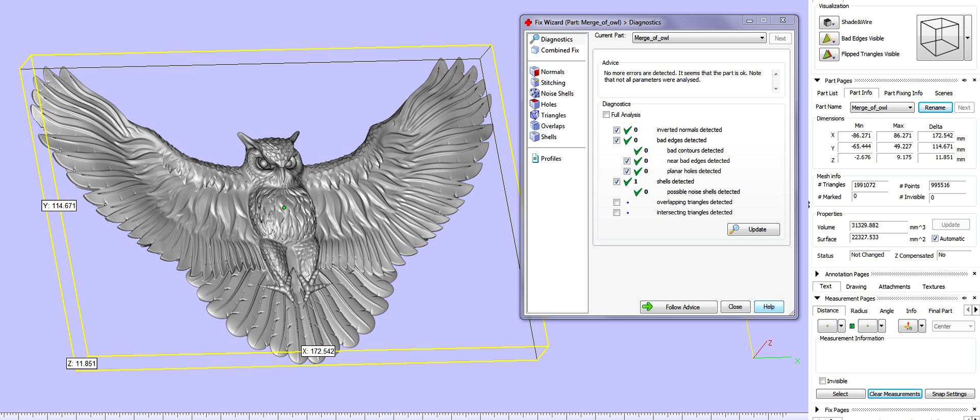The height and width of the screenshot is (420, 980).
Task: Open the Shade&Wire visualization mode button
Action: click(x=829, y=22)
